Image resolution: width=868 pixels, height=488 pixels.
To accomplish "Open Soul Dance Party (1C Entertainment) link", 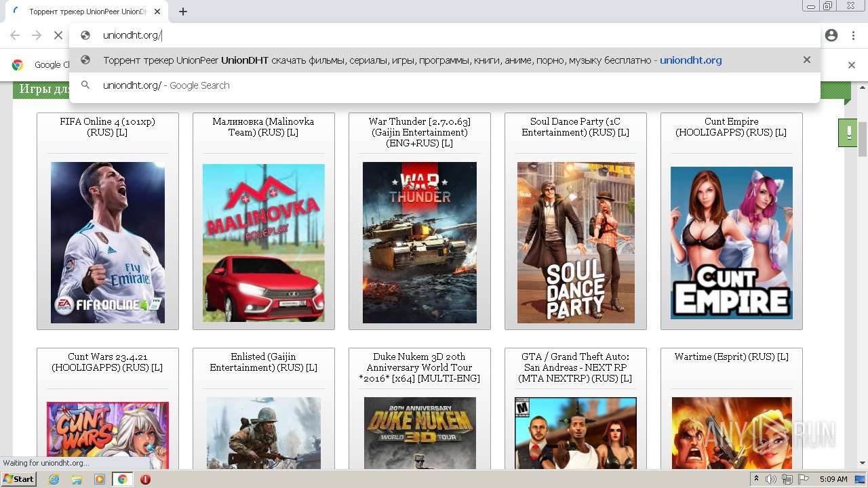I will 576,127.
